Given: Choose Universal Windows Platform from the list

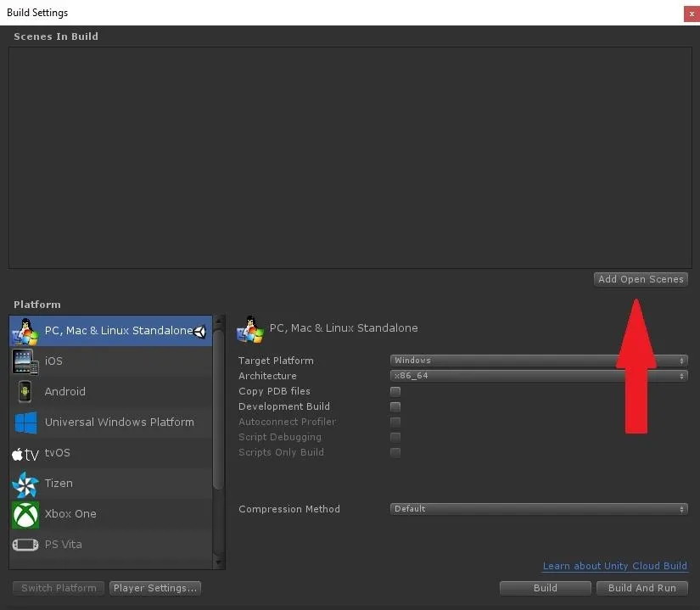Looking at the screenshot, I should [x=110, y=423].
